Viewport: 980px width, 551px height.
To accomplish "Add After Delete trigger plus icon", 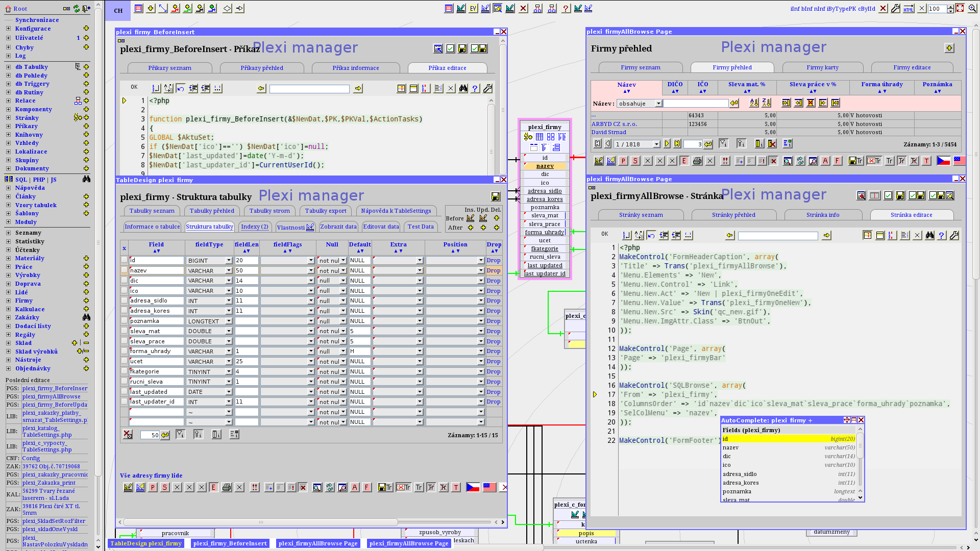I will (496, 228).
